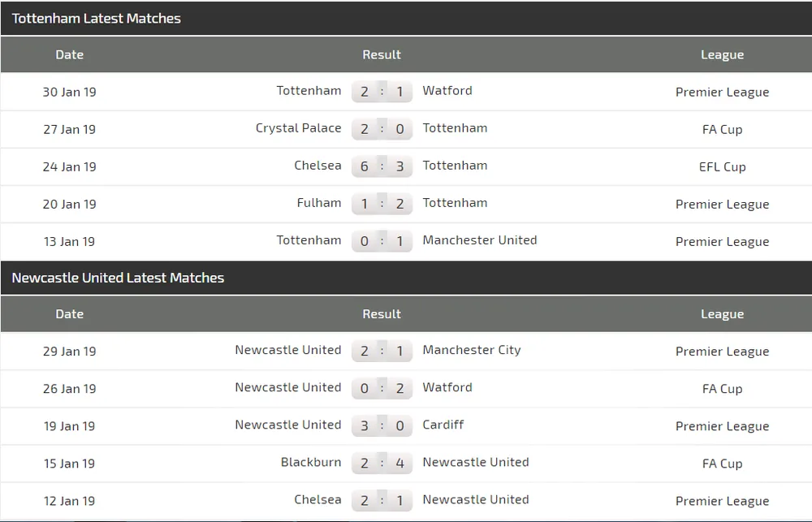The image size is (812, 522).
Task: Open the Blackburn vs Newcastle United match result
Action: click(x=382, y=463)
